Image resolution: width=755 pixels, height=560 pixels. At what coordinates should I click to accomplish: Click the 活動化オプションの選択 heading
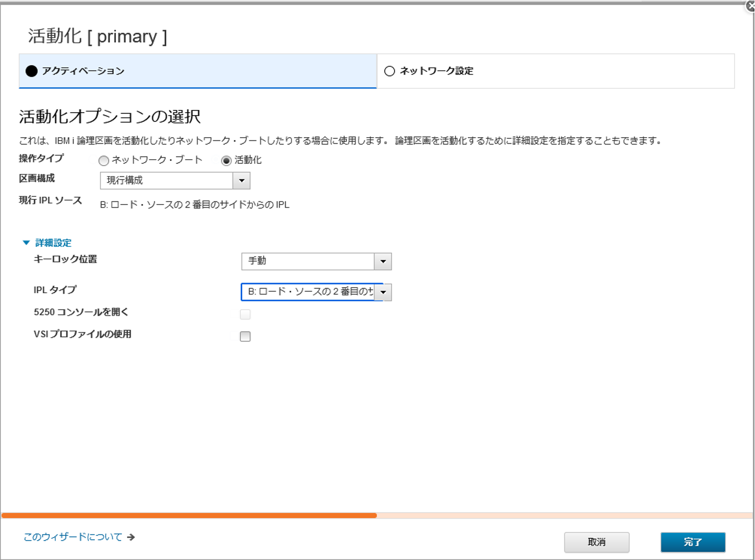coord(110,116)
